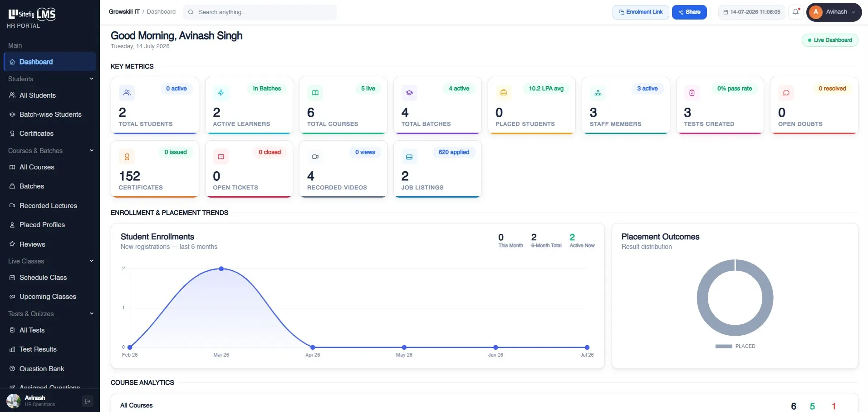
Task: Click the Tests Created clipboard icon
Action: [x=692, y=93]
